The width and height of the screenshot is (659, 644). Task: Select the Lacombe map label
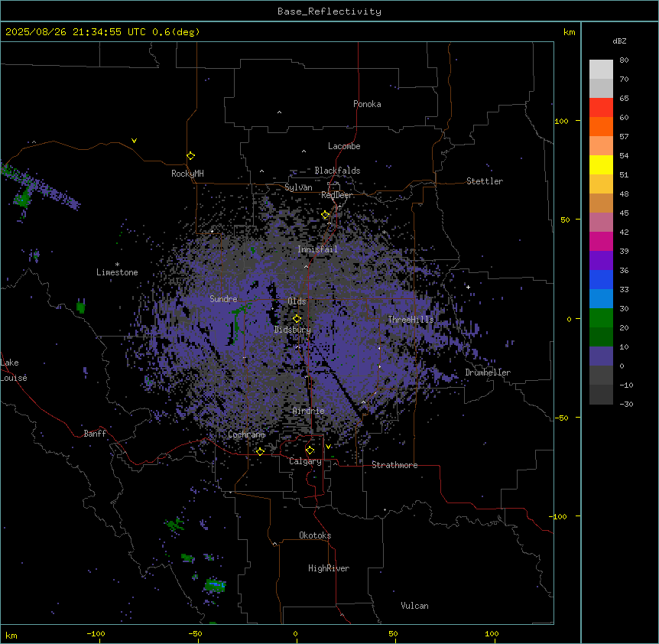coord(344,146)
